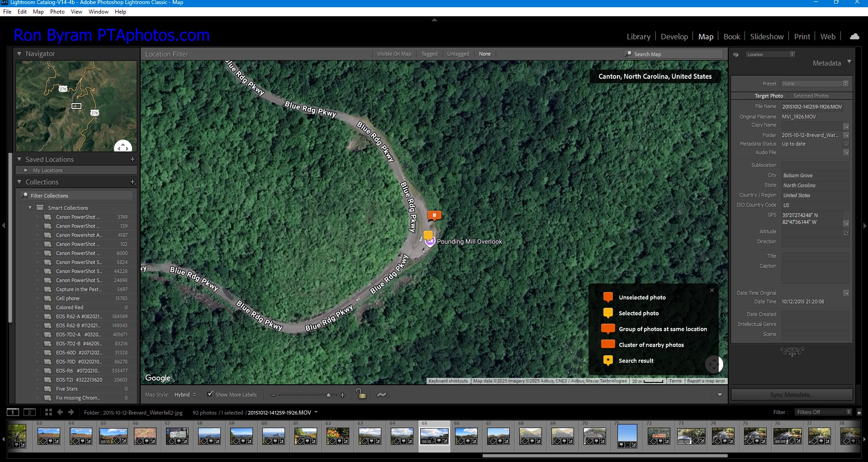868x462 pixels.
Task: Switch to the Library module
Action: [638, 37]
